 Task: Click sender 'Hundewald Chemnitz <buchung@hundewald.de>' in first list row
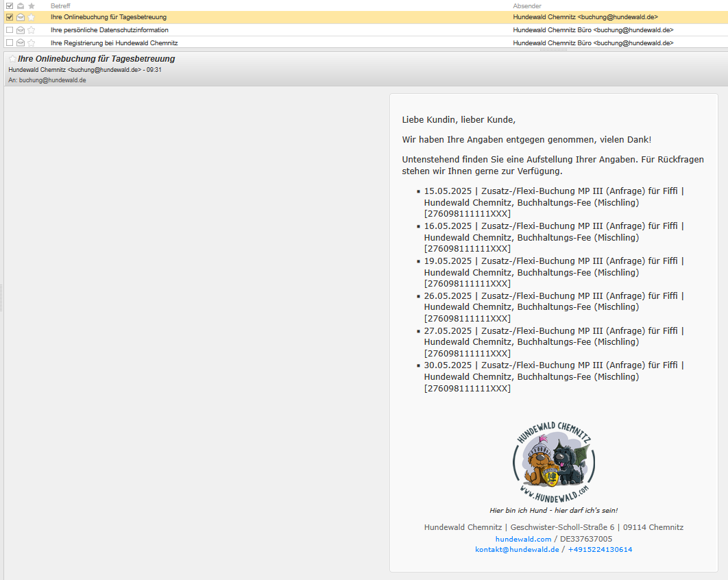[x=585, y=17]
